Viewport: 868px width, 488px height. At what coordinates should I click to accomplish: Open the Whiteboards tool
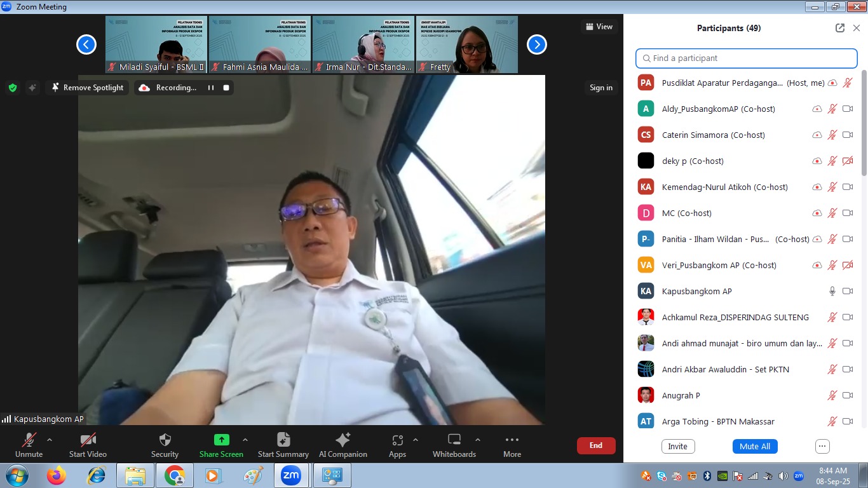point(454,440)
